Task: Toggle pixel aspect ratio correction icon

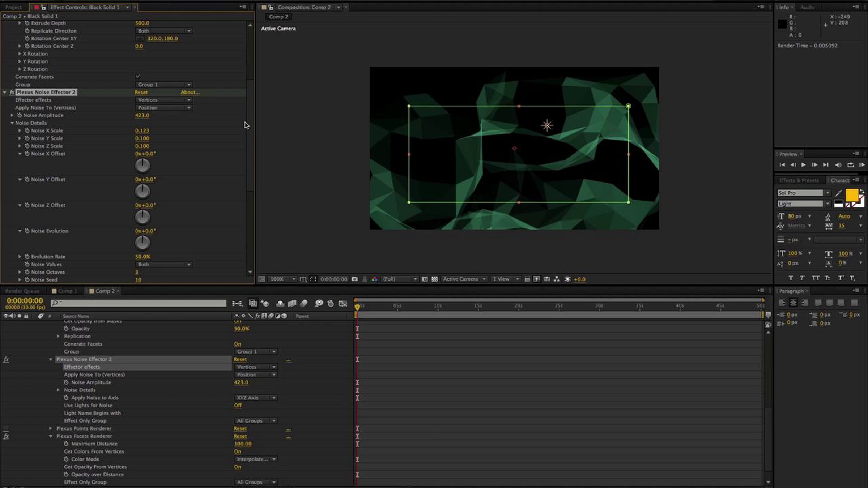Action: point(527,279)
